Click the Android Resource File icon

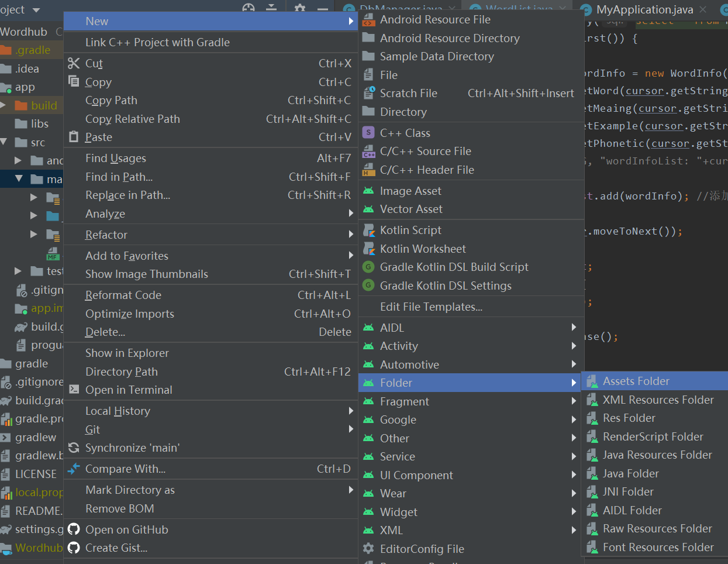[368, 20]
